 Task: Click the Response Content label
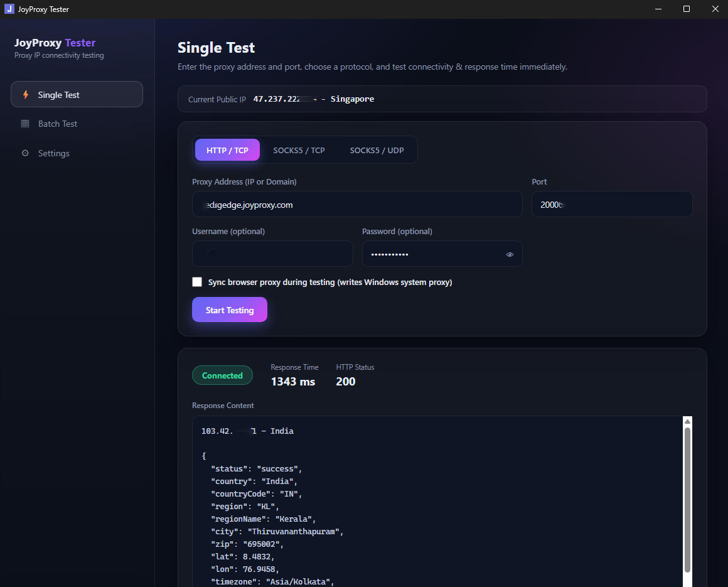pos(223,406)
